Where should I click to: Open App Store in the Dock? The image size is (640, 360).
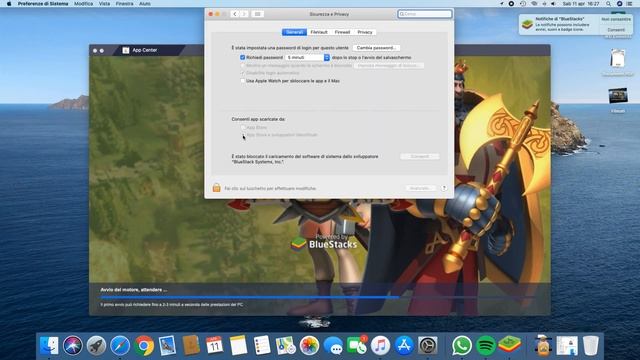[x=404, y=346]
